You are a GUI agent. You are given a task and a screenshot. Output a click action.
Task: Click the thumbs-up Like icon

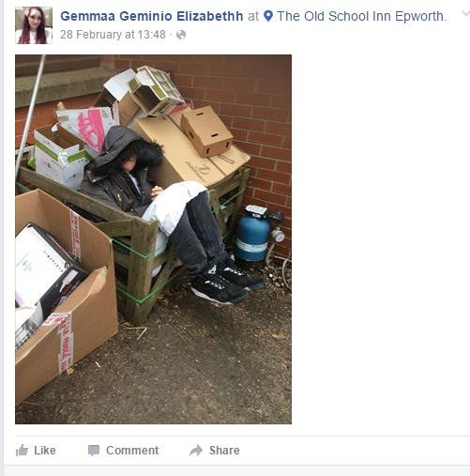(x=22, y=451)
